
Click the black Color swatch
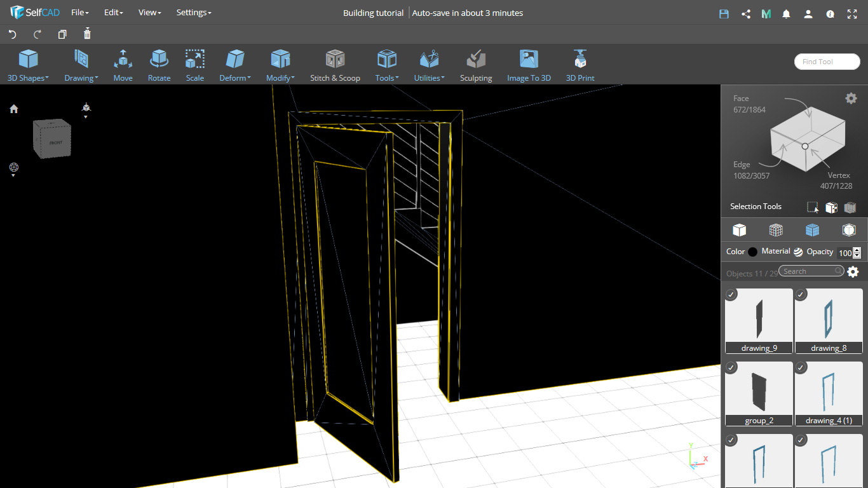click(x=753, y=252)
